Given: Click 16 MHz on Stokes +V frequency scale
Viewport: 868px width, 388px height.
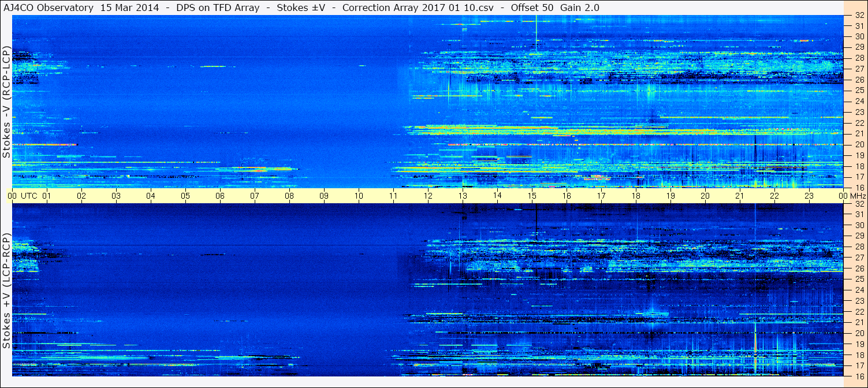Looking at the screenshot, I should click(859, 376).
